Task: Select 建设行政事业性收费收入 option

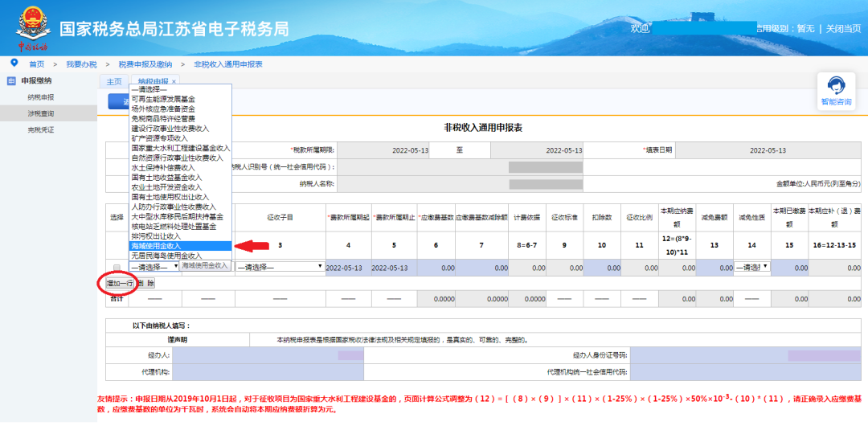Action: click(180, 129)
